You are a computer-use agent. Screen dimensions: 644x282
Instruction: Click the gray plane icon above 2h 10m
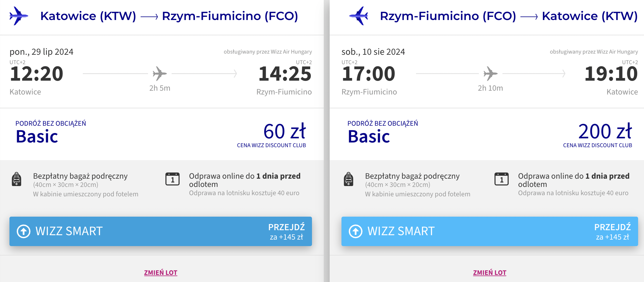(491, 74)
